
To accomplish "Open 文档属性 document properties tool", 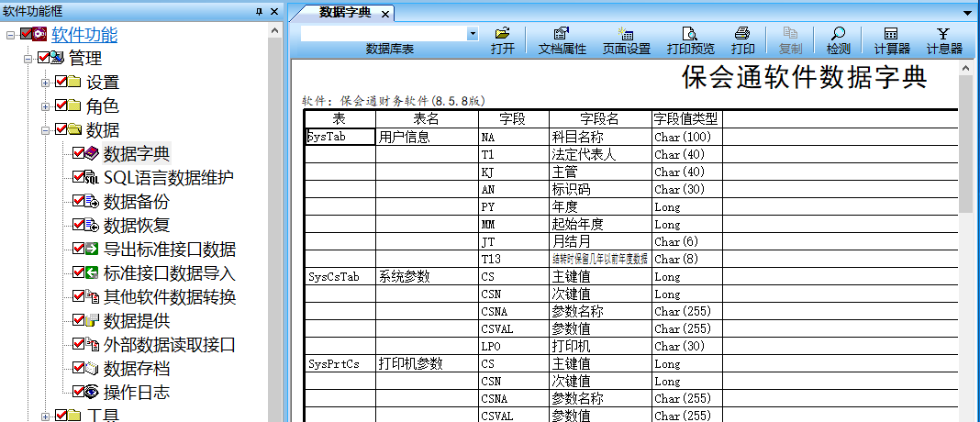I will (x=562, y=34).
